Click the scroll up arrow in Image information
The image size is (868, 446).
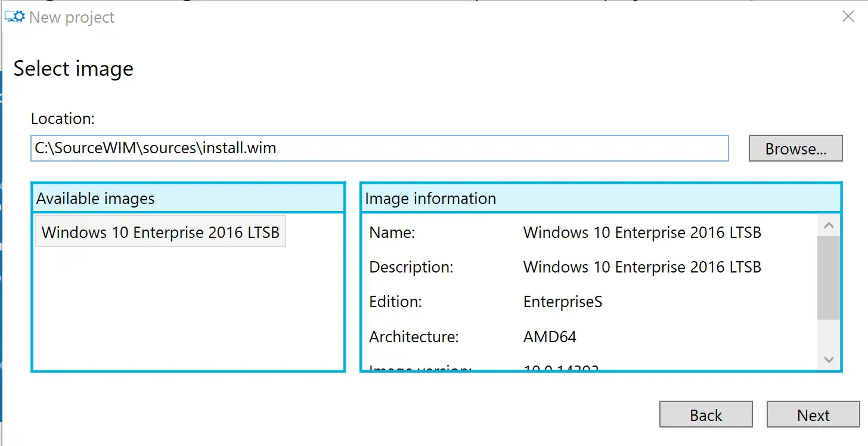[829, 226]
